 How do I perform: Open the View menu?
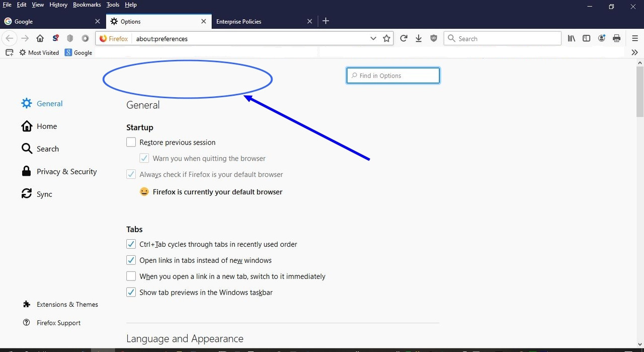pos(38,5)
